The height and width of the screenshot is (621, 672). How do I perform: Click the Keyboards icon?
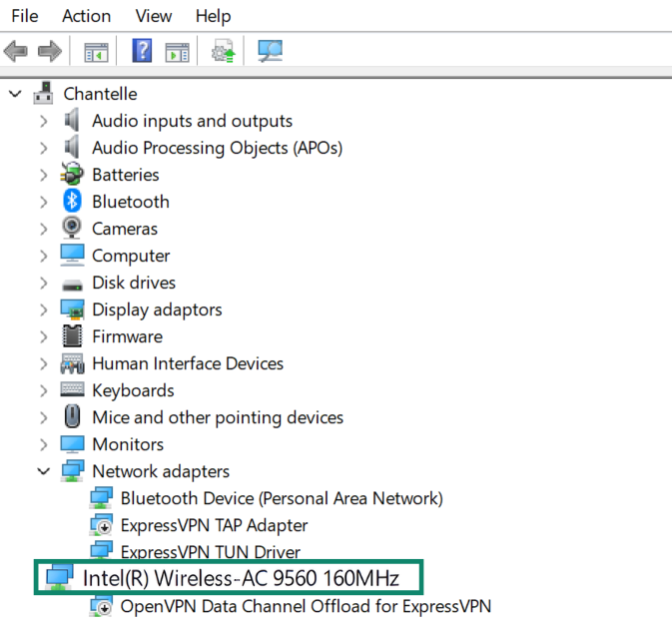(72, 389)
